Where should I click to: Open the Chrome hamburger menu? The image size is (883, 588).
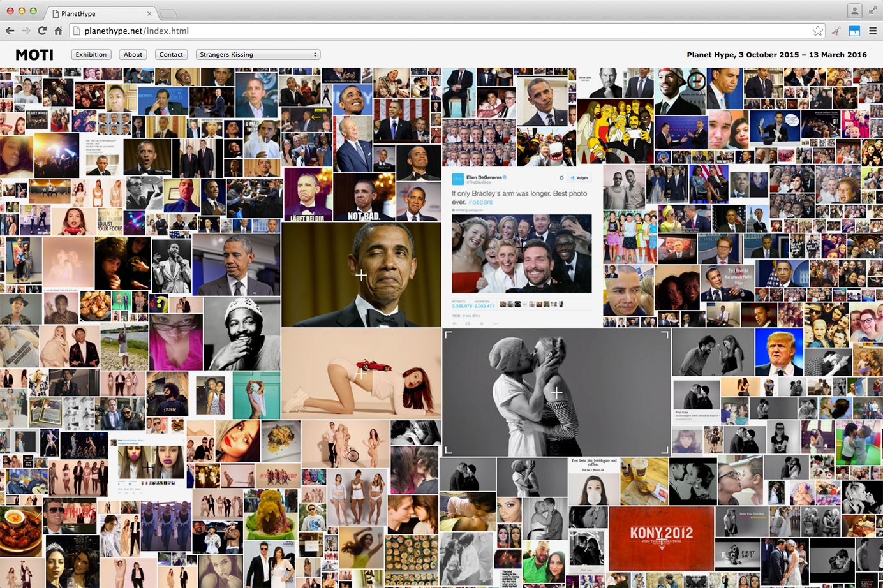pos(873,31)
